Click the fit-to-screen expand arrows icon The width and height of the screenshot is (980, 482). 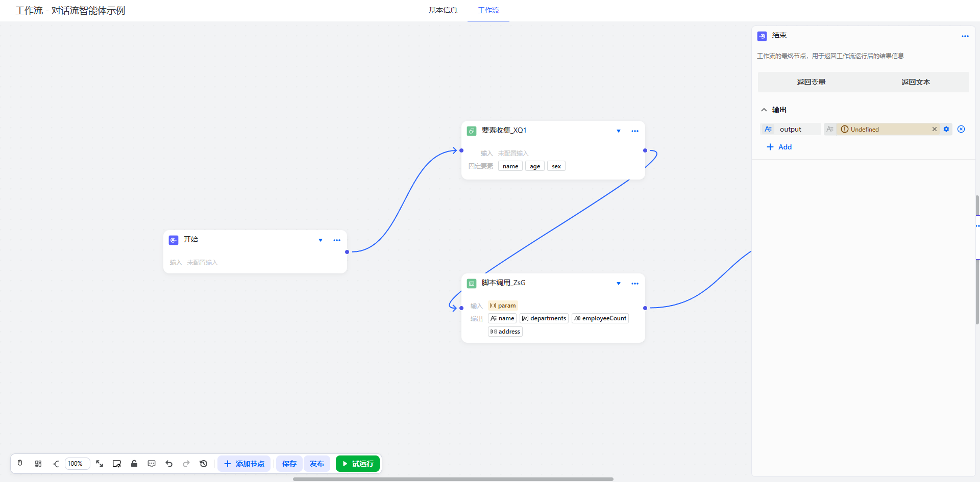(100, 464)
